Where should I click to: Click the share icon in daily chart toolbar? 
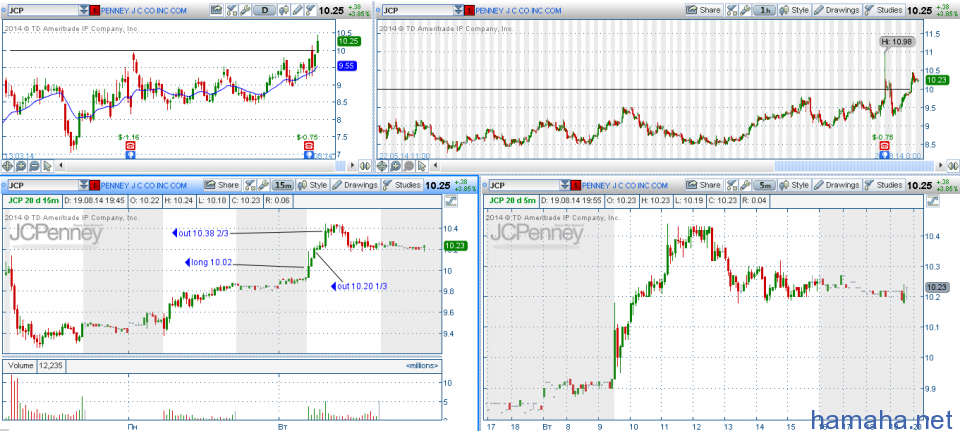pos(217,10)
